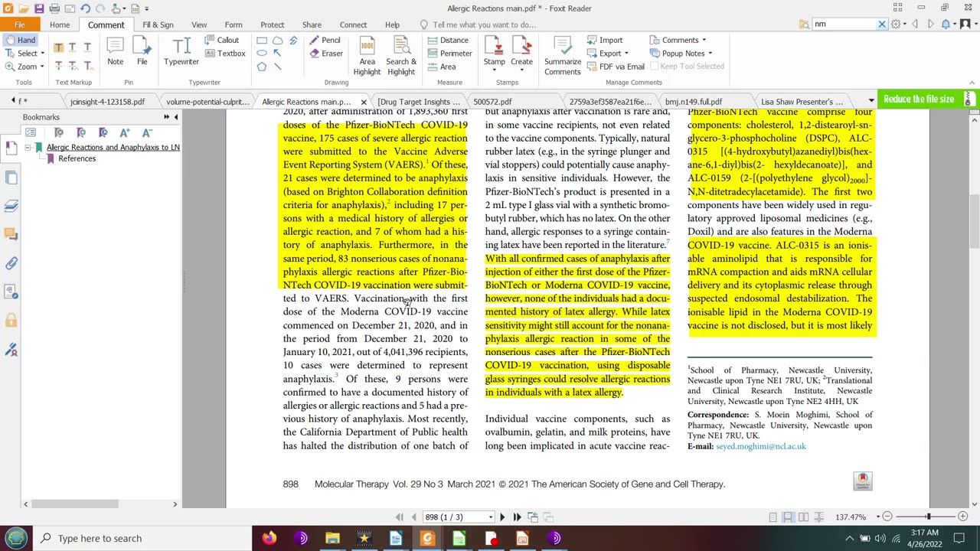The image size is (980, 551).
Task: Pick the rectangle drawing shape
Action: (x=262, y=41)
